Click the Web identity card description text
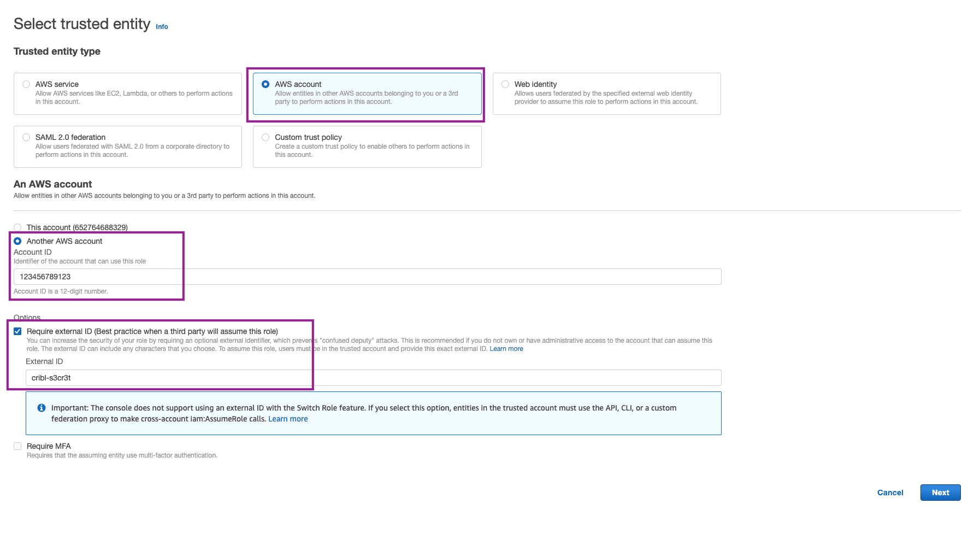The height and width of the screenshot is (533, 980). point(605,97)
